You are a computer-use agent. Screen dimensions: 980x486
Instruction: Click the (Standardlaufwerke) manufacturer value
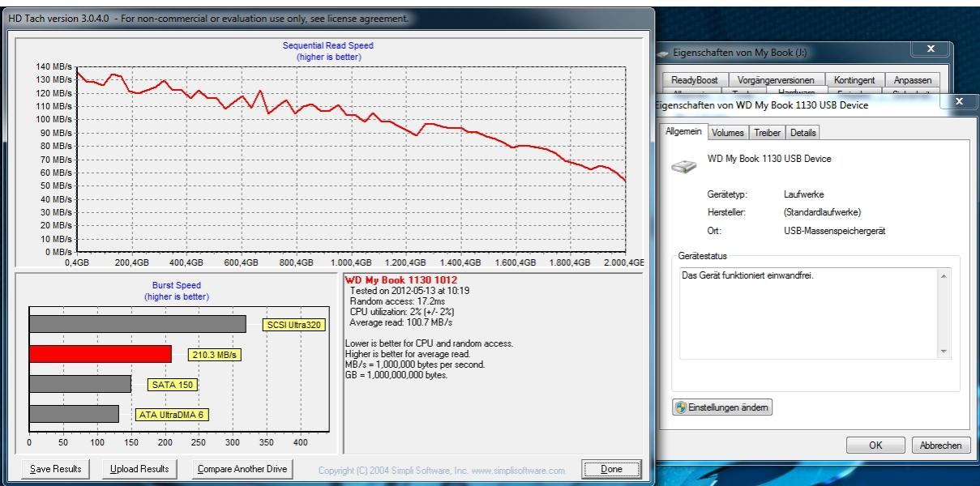point(822,212)
